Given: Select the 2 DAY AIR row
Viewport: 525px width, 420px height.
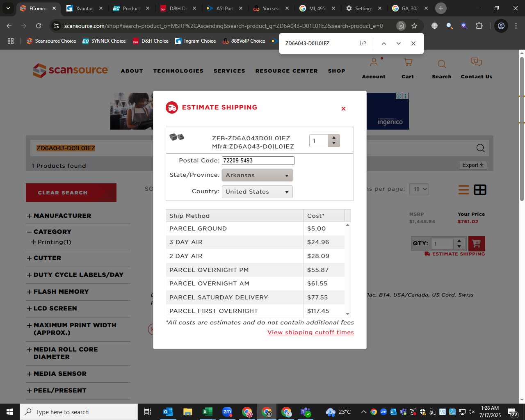Looking at the screenshot, I should (255, 256).
